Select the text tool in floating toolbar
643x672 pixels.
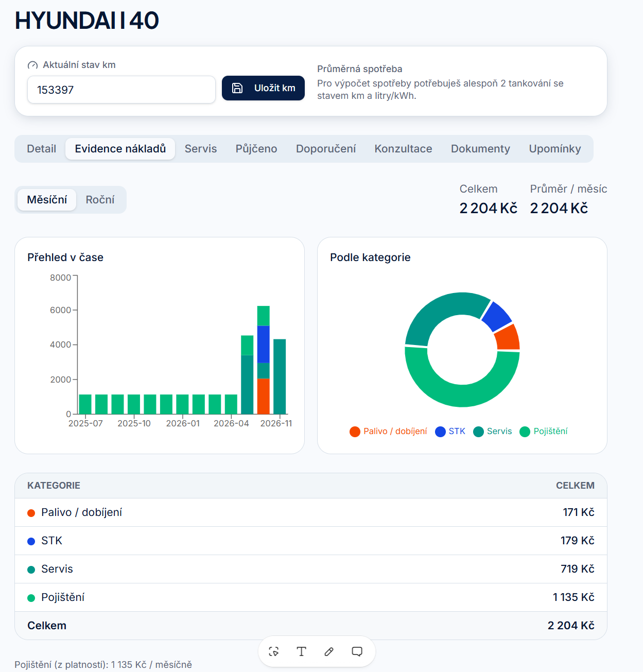[x=302, y=651]
